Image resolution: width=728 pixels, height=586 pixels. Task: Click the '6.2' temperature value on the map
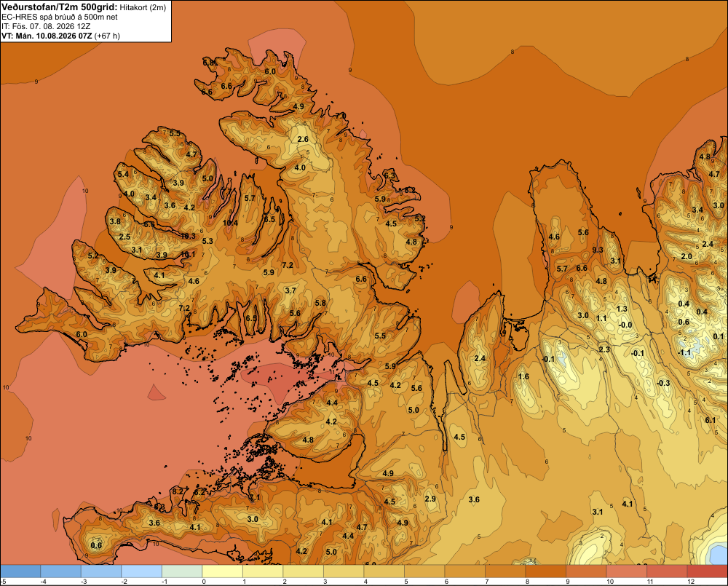click(199, 492)
